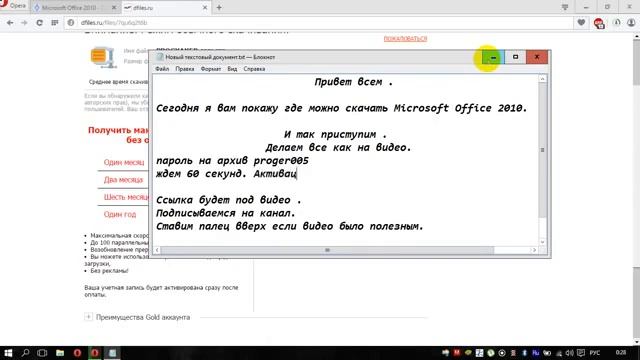
Task: Open the profile icon in Opera toolbar
Action: pyautogui.click(x=631, y=23)
